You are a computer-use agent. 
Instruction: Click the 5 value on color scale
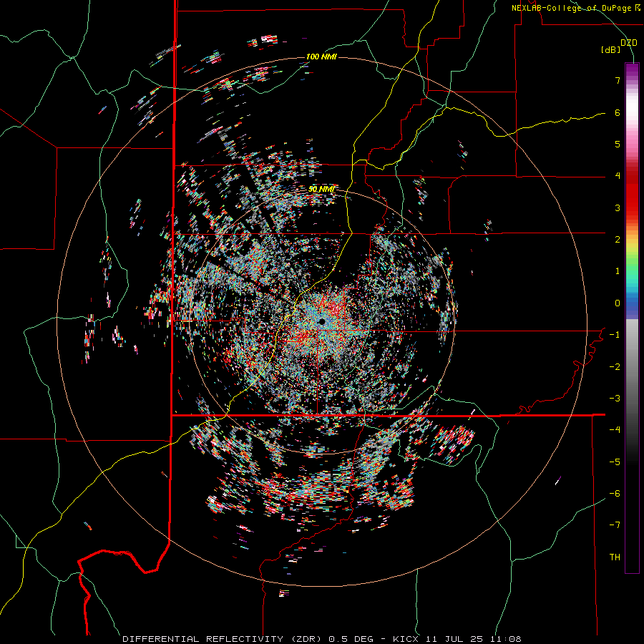click(618, 144)
